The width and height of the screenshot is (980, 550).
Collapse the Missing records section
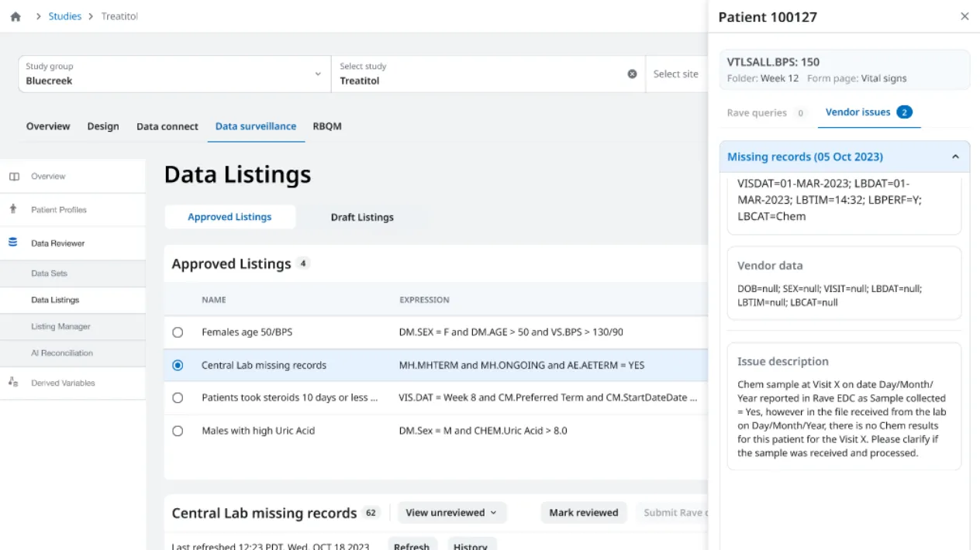point(955,156)
